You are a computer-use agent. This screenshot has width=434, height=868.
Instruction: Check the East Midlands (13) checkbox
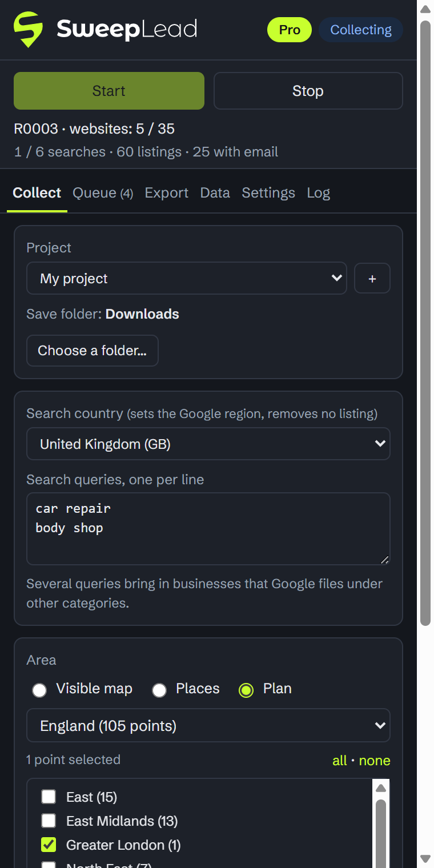49,821
